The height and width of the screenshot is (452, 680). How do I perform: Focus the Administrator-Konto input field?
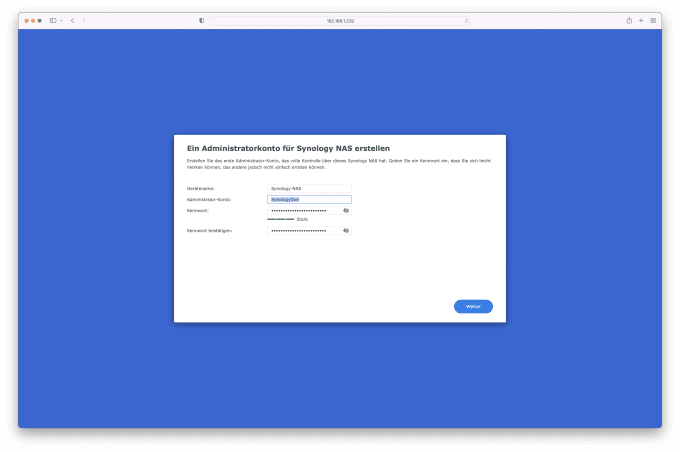click(x=309, y=200)
